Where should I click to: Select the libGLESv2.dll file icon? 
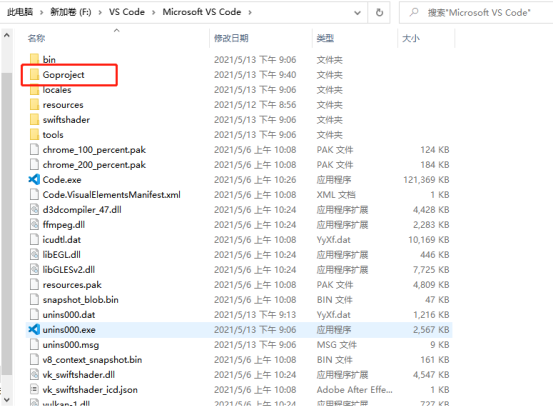pos(34,269)
